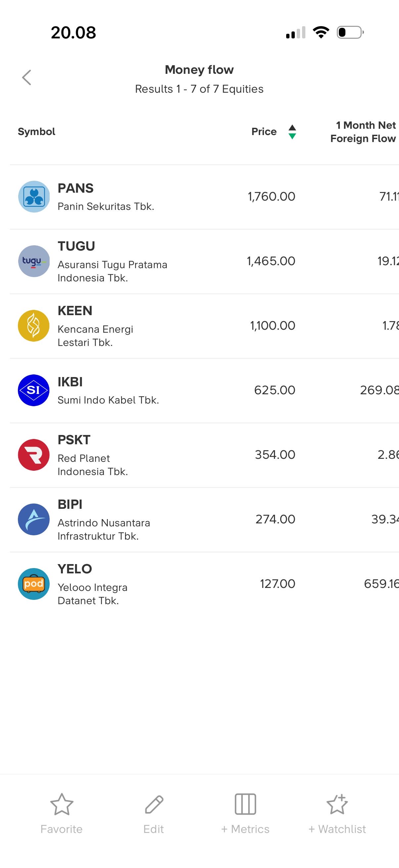Tap the Edit pencil icon
The image size is (399, 868).
point(154,804)
